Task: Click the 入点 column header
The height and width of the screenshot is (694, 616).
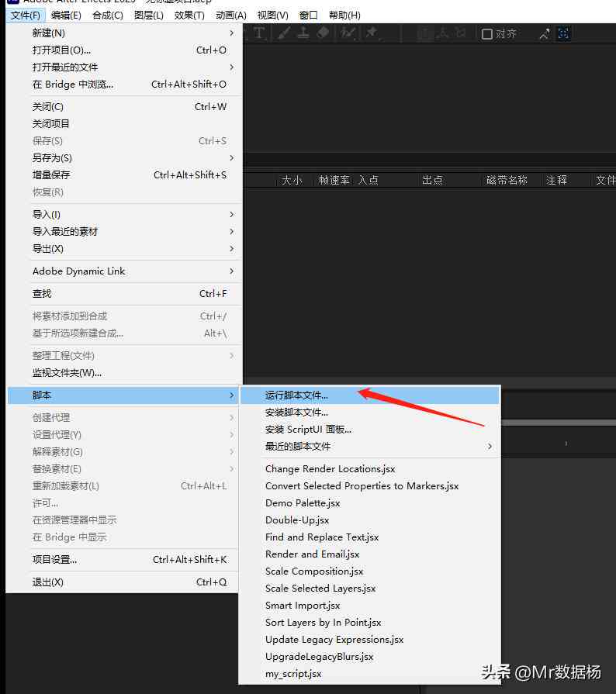Action: point(369,180)
